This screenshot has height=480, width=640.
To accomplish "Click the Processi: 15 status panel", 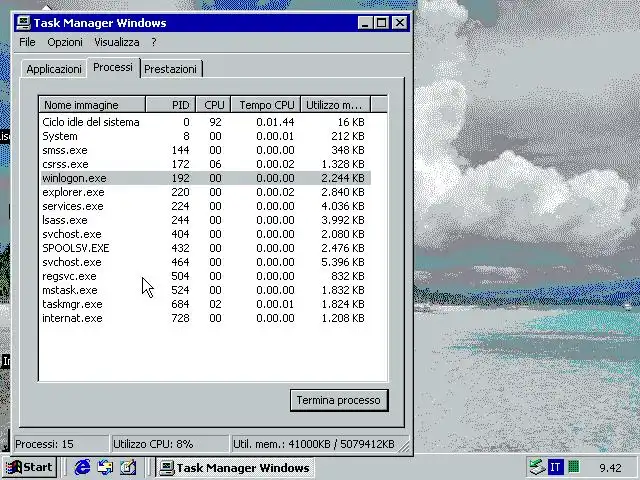I will (x=61, y=444).
